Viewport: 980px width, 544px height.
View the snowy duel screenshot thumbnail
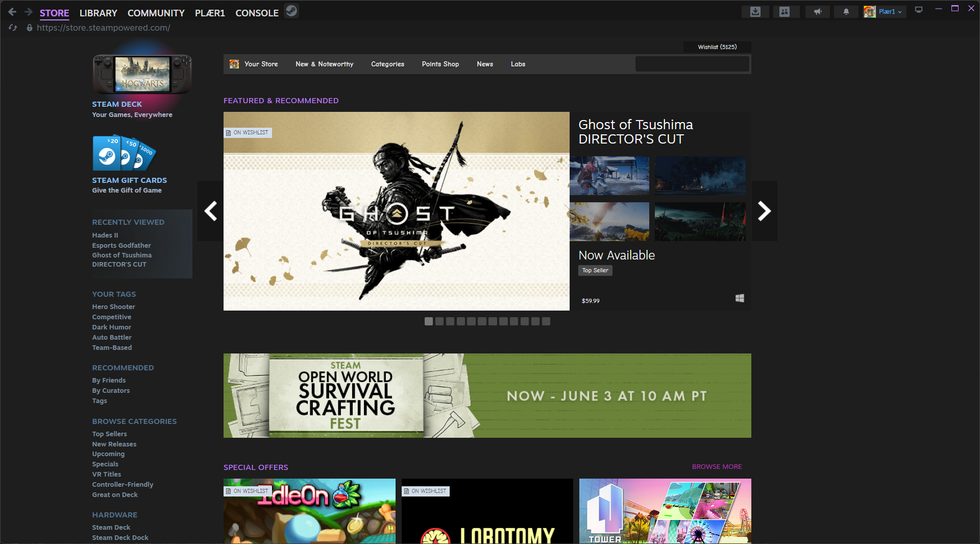tap(609, 175)
